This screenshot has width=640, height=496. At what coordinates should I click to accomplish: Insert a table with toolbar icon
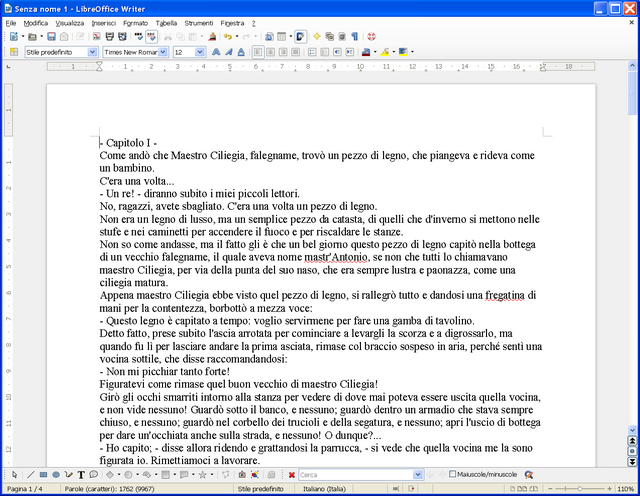coord(282,37)
